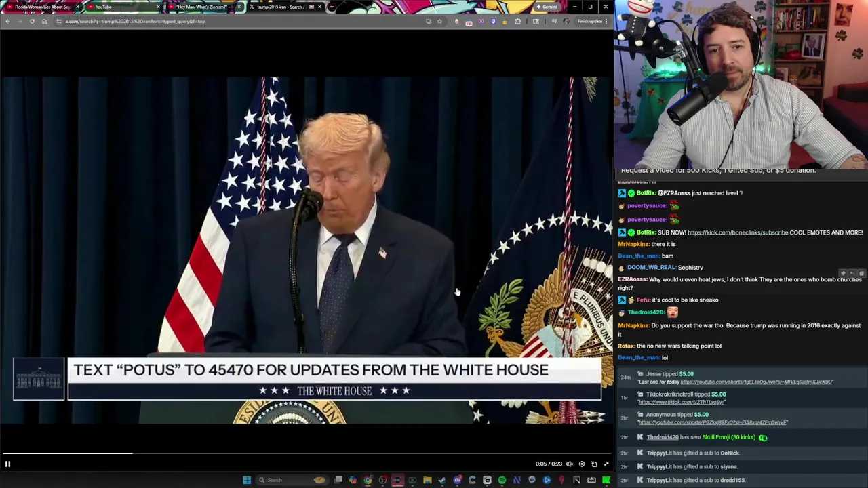
Task: Bookmark this page with the star icon
Action: pos(439,21)
